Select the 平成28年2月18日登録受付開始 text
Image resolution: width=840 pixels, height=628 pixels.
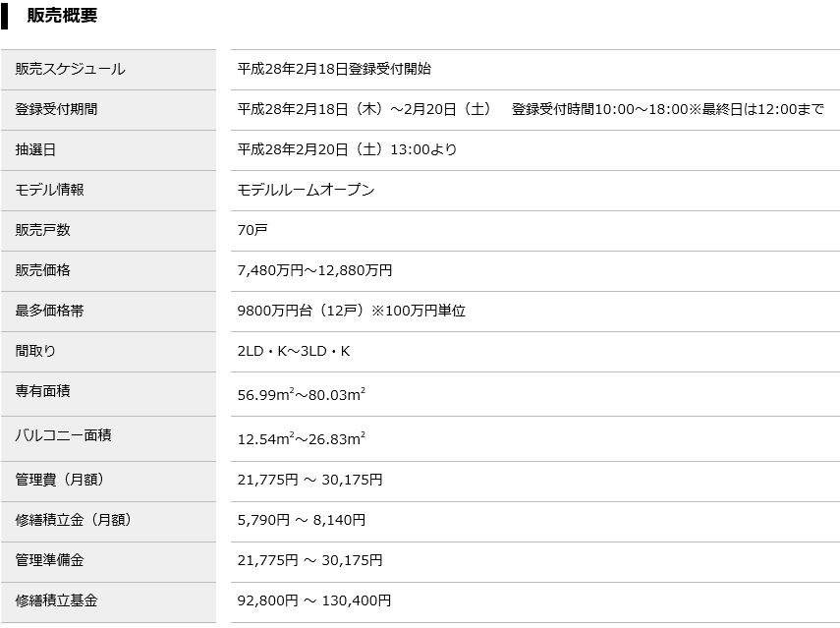click(334, 69)
